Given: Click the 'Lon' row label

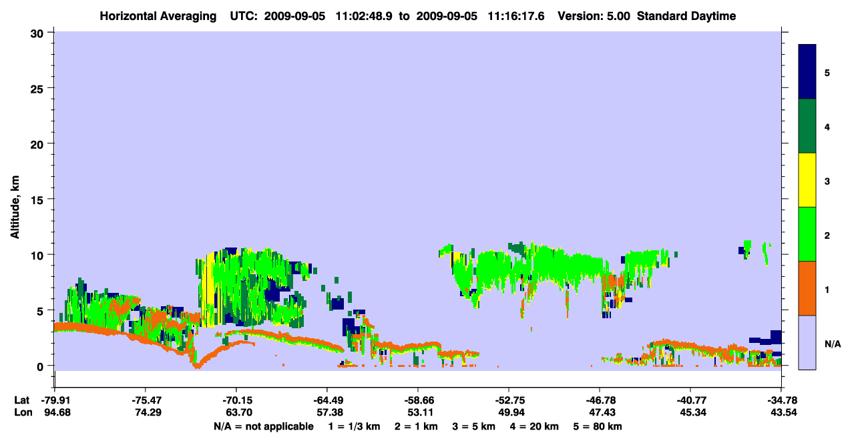Looking at the screenshot, I should click(22, 412).
